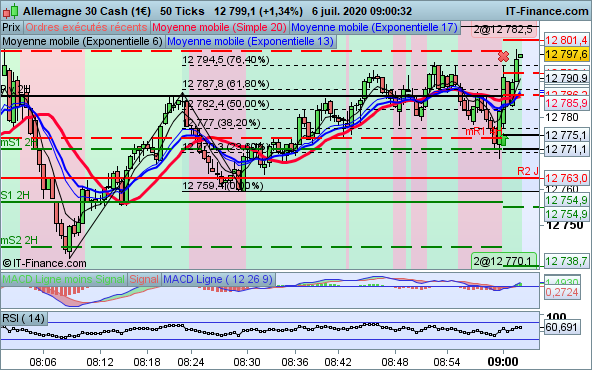The image size is (592, 370).
Task: Click MACD Ligne moins Signal legend
Action: pos(63,279)
